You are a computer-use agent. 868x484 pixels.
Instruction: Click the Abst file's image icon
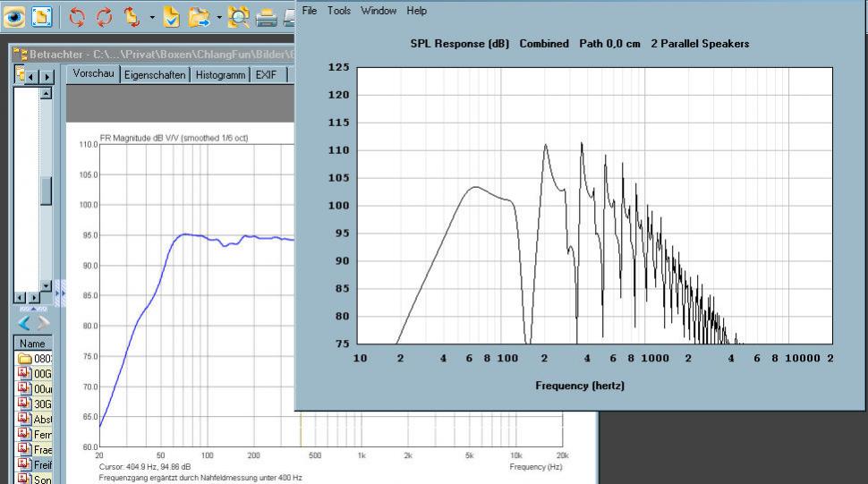(24, 418)
